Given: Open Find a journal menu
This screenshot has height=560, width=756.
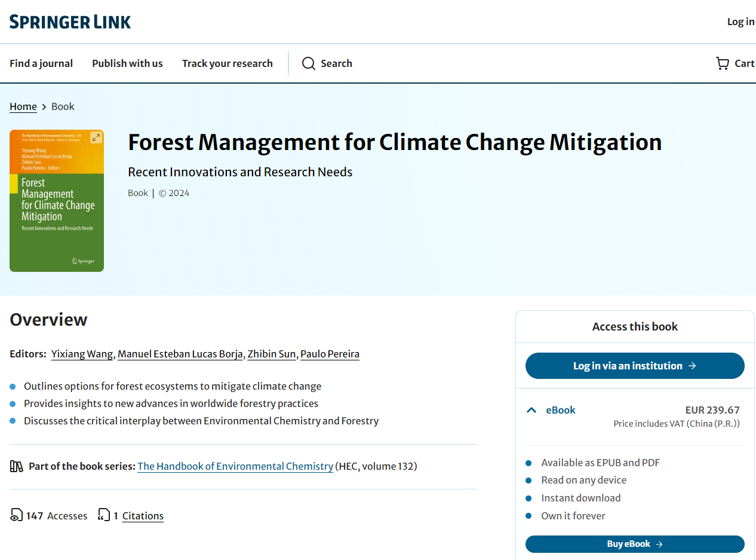Looking at the screenshot, I should (x=41, y=63).
